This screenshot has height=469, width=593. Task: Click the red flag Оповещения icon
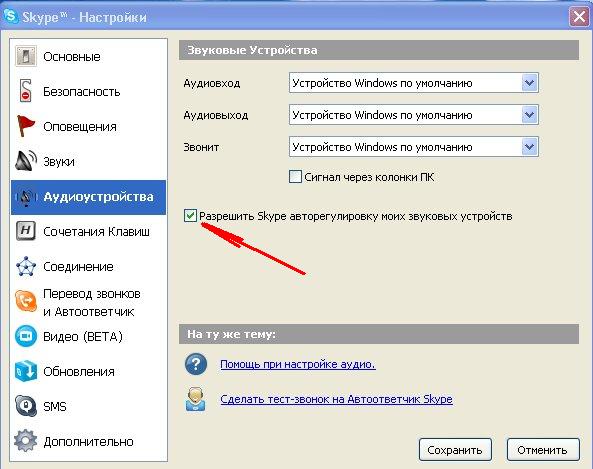pyautogui.click(x=26, y=126)
